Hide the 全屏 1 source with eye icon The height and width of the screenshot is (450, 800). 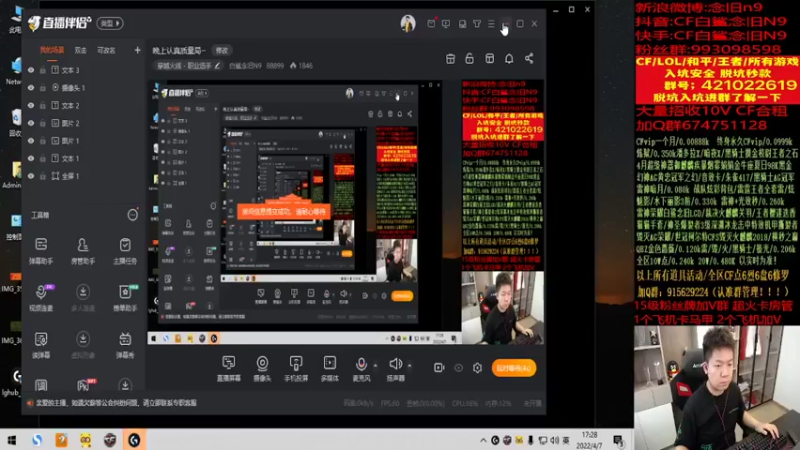(x=31, y=176)
